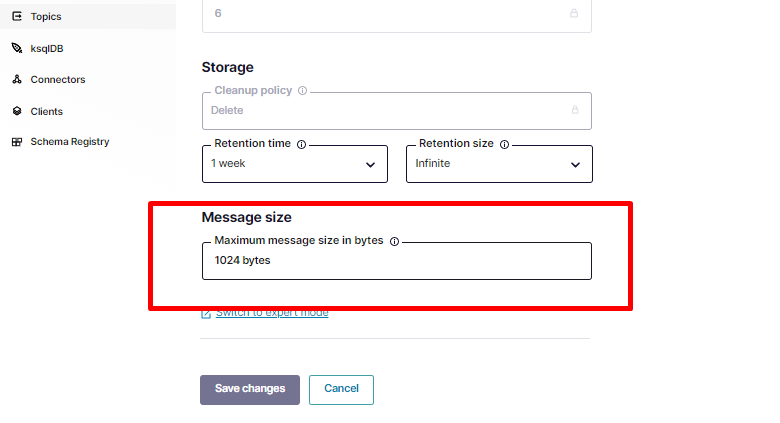The image size is (780, 423).
Task: Click the Topics sidebar icon
Action: coord(17,16)
